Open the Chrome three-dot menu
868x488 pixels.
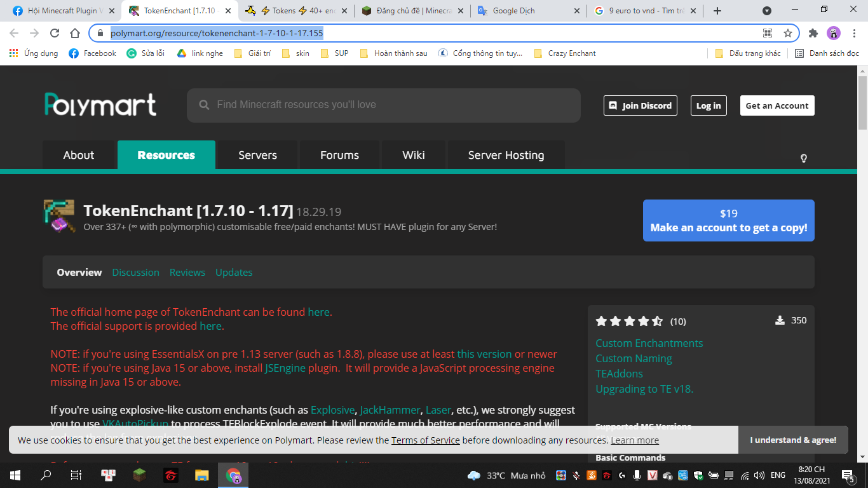coord(853,33)
